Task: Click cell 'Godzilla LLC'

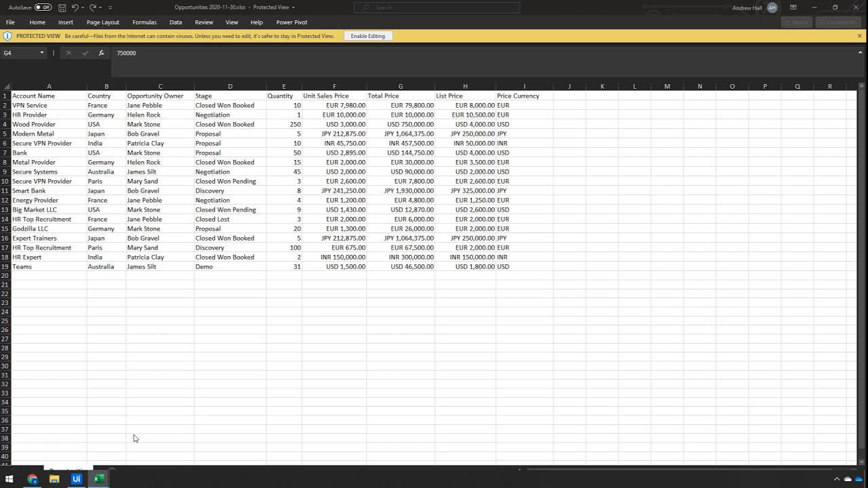Action: click(49, 228)
